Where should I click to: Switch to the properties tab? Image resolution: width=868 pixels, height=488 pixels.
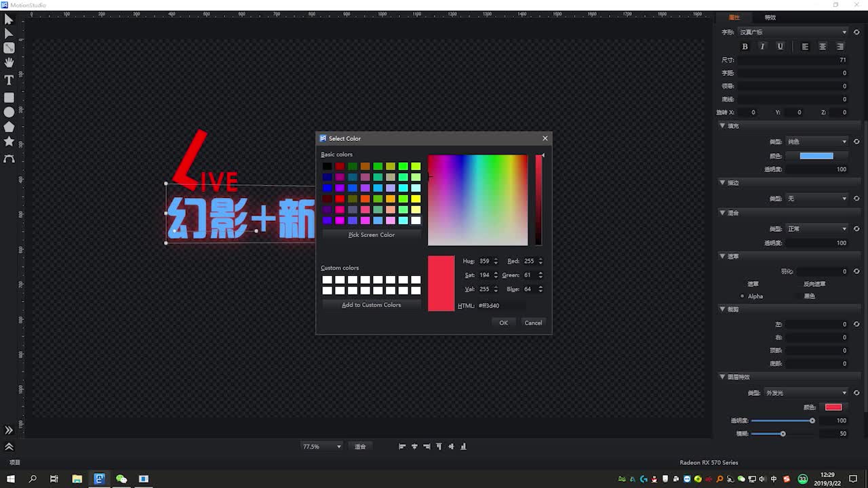(734, 18)
